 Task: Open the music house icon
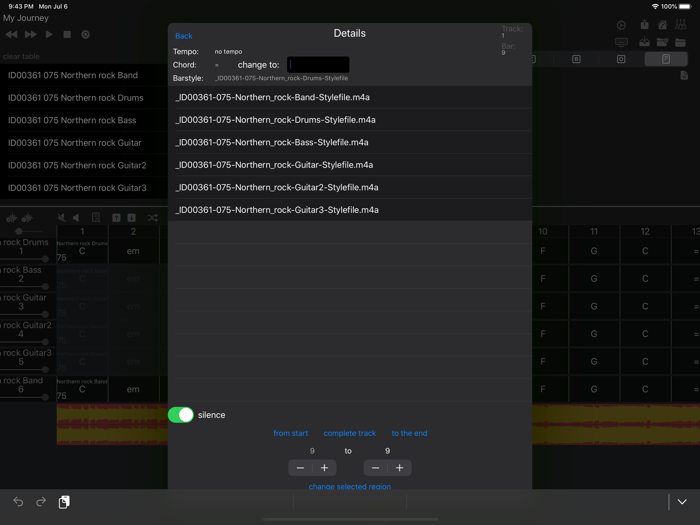662,25
